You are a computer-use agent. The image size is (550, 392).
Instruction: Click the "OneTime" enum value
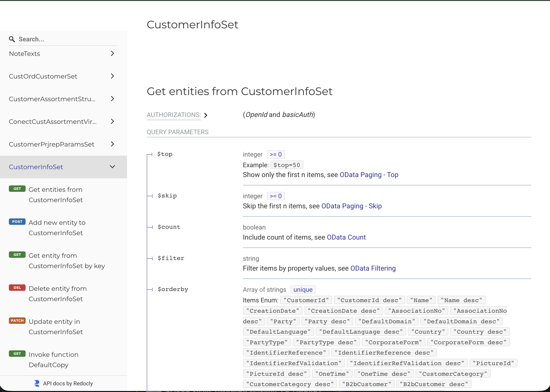[x=332, y=374]
